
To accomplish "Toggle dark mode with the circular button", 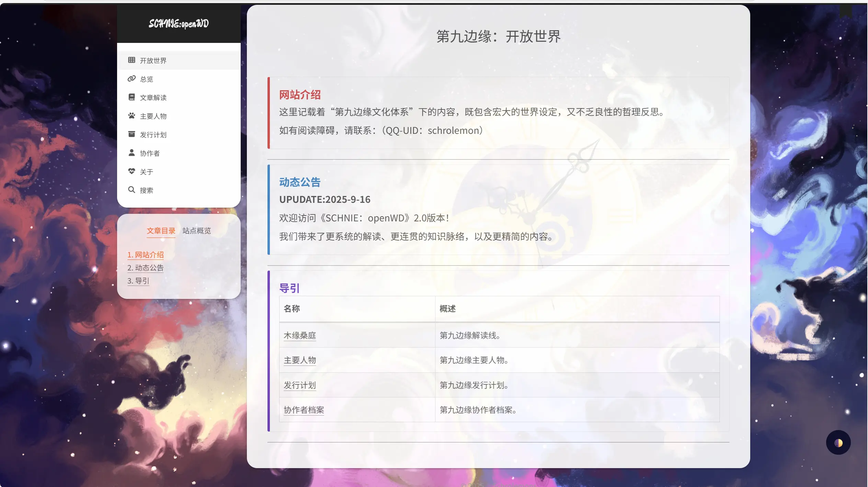I will [x=838, y=442].
